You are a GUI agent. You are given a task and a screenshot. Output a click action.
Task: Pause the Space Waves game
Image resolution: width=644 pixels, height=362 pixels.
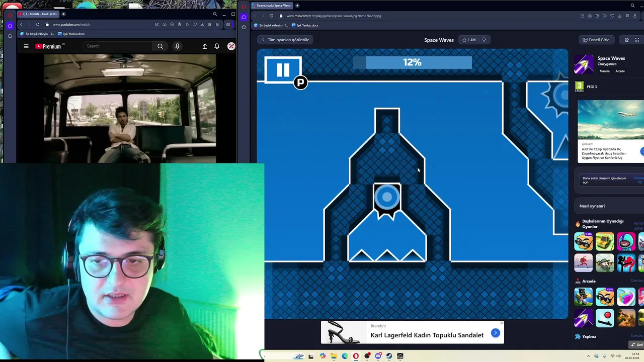(283, 70)
